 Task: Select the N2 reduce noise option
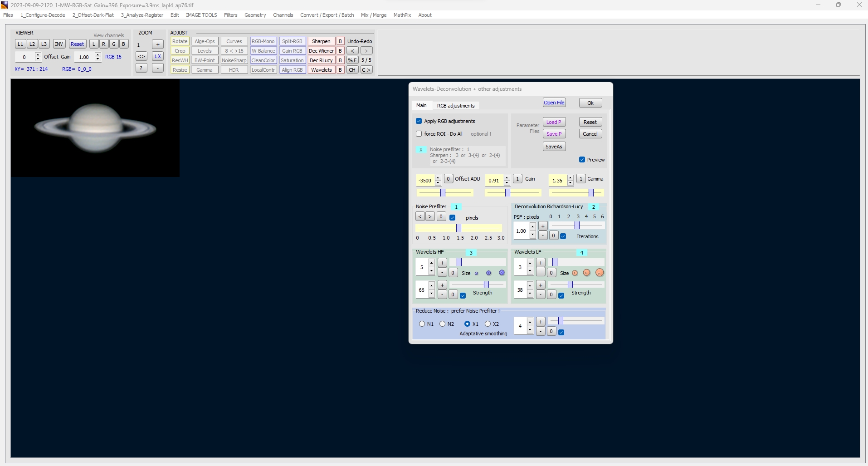442,324
